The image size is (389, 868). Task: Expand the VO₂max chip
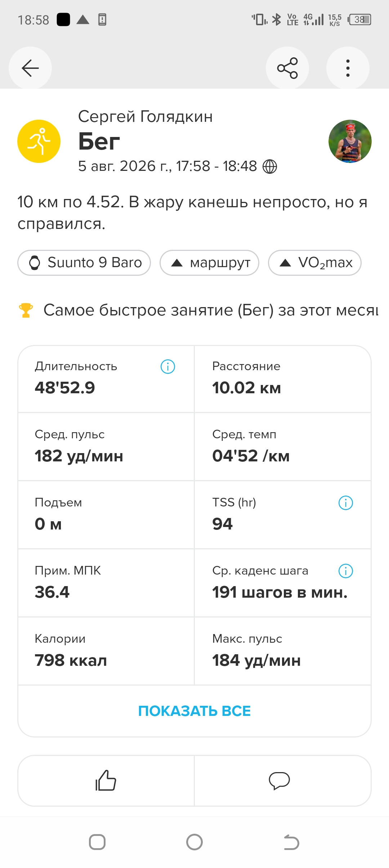tap(314, 262)
